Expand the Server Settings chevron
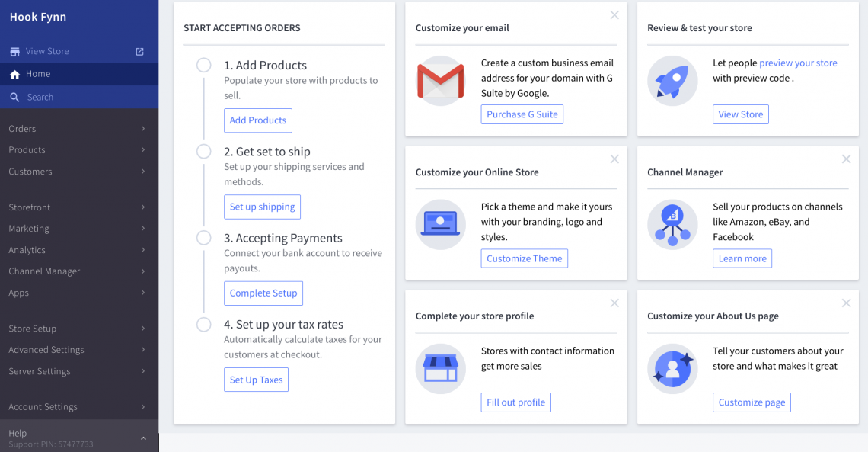The image size is (868, 452). coord(143,371)
